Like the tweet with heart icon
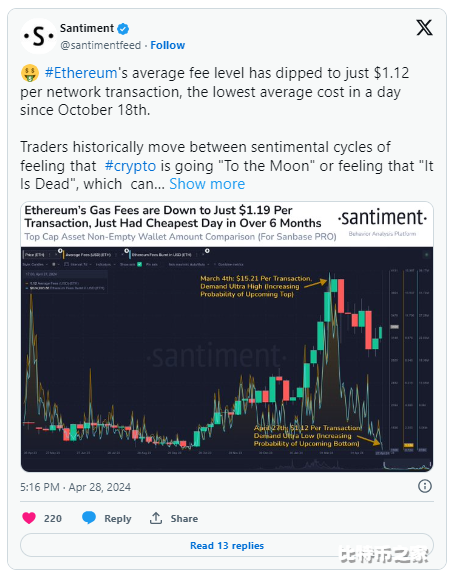 (x=29, y=518)
